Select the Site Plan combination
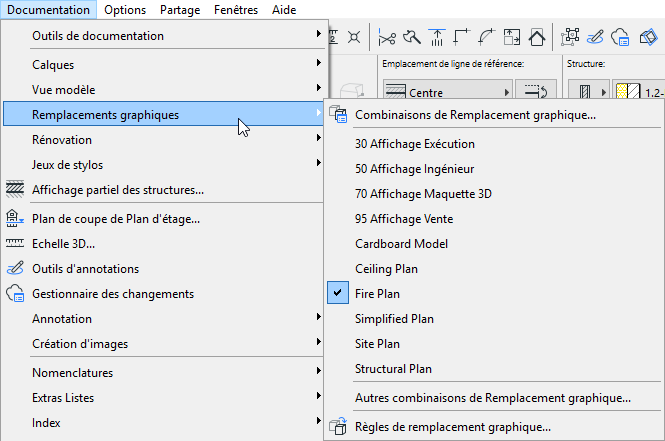This screenshot has width=665, height=441. point(494,344)
